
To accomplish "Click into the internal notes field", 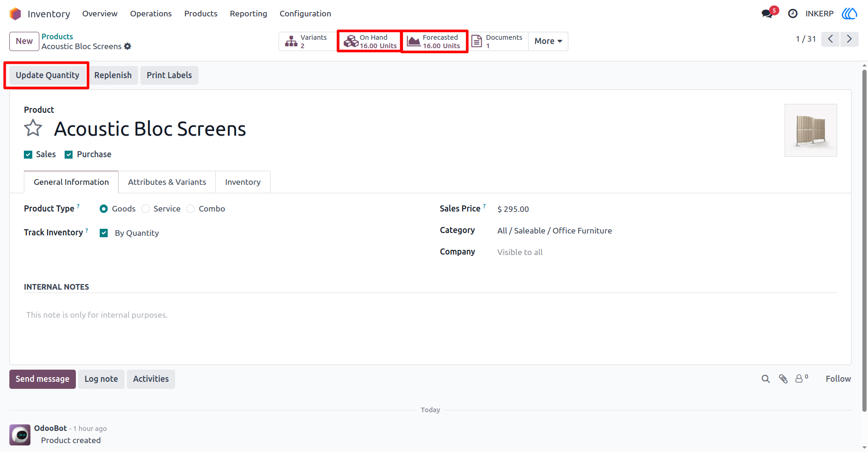I will tap(430, 315).
